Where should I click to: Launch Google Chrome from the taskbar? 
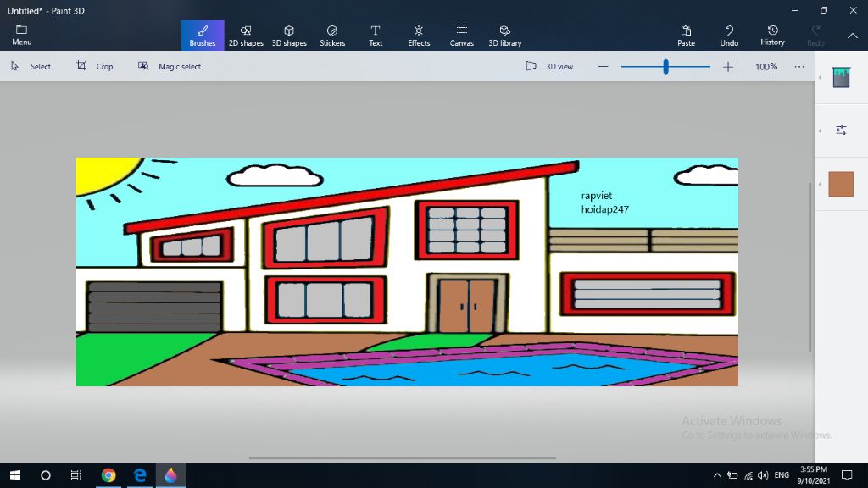108,475
